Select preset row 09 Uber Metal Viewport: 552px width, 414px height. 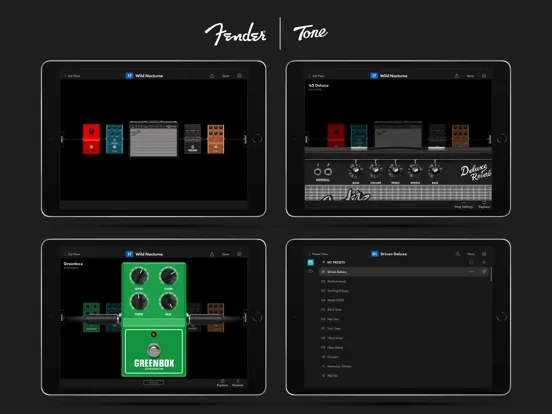click(x=404, y=347)
